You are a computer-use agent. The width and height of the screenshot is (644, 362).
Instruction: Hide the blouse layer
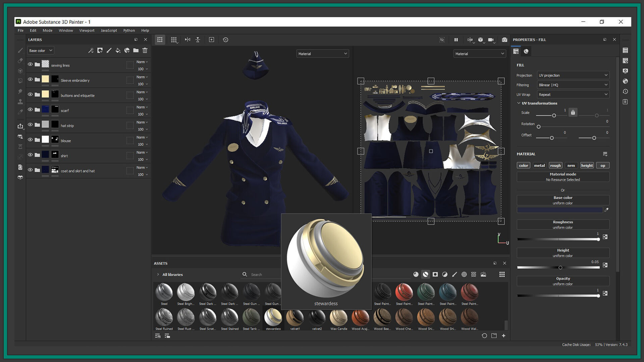(30, 139)
